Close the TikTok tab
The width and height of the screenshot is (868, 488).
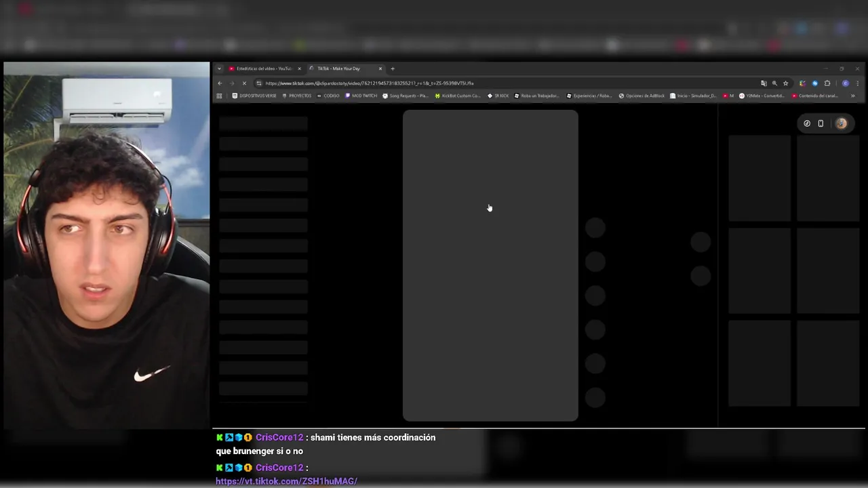coord(380,68)
